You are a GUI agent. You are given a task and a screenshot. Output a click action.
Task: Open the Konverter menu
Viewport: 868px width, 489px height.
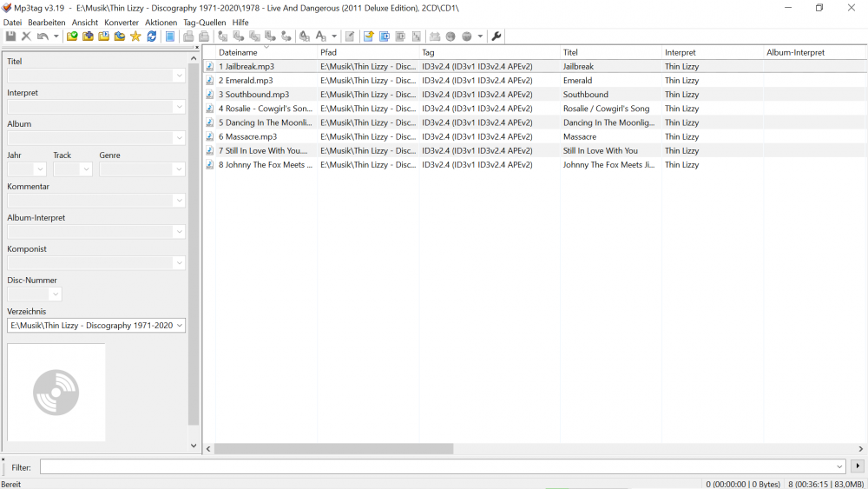click(x=122, y=23)
